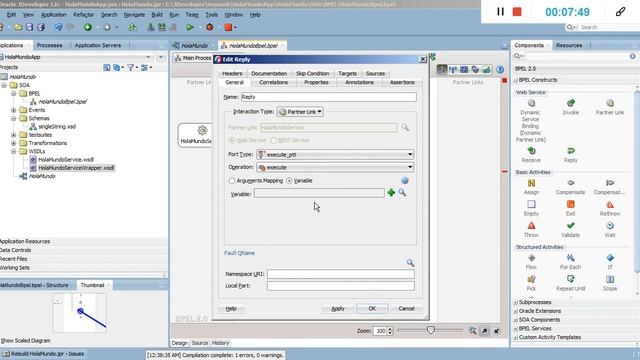Switch to the Resources panel tab
The image size is (640, 360).
point(569,45)
